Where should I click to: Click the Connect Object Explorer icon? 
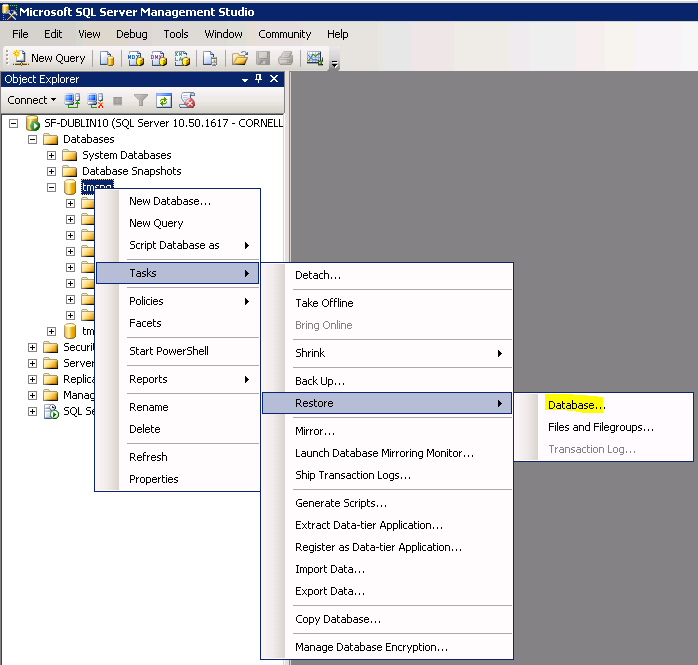(x=72, y=101)
